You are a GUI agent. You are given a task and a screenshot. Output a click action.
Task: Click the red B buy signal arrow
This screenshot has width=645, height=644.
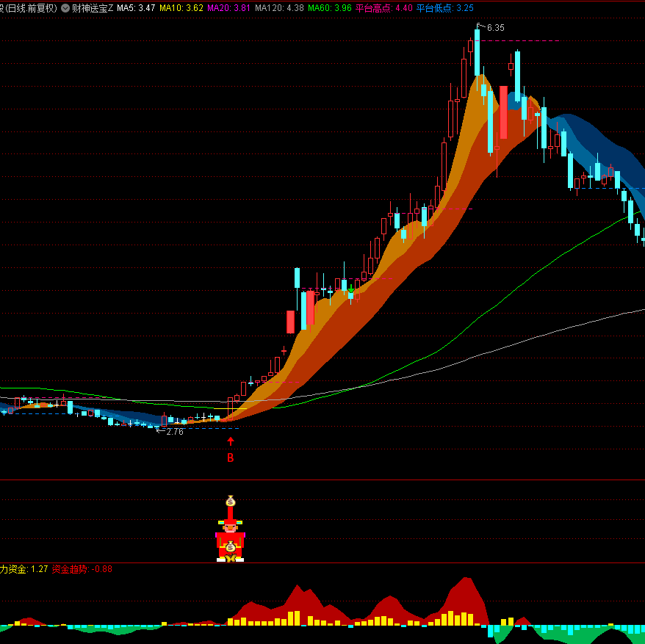coord(231,441)
